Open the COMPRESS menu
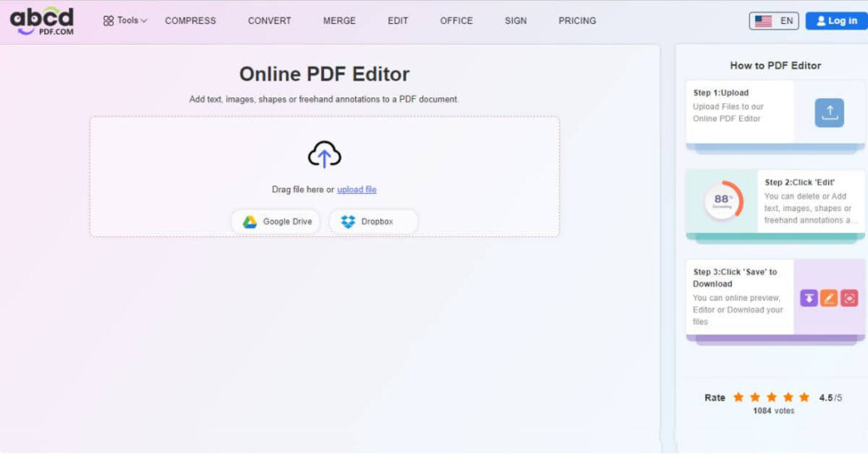868x454 pixels. coord(190,20)
